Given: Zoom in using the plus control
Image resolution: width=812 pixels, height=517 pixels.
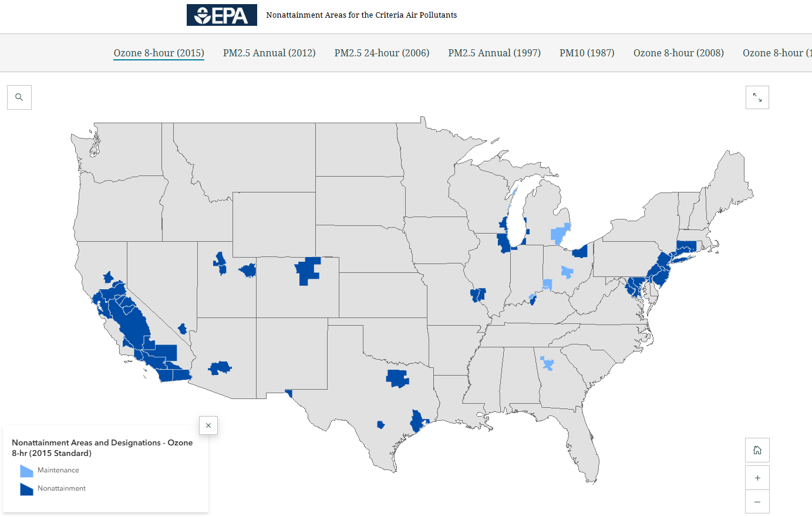Looking at the screenshot, I should click(x=757, y=477).
